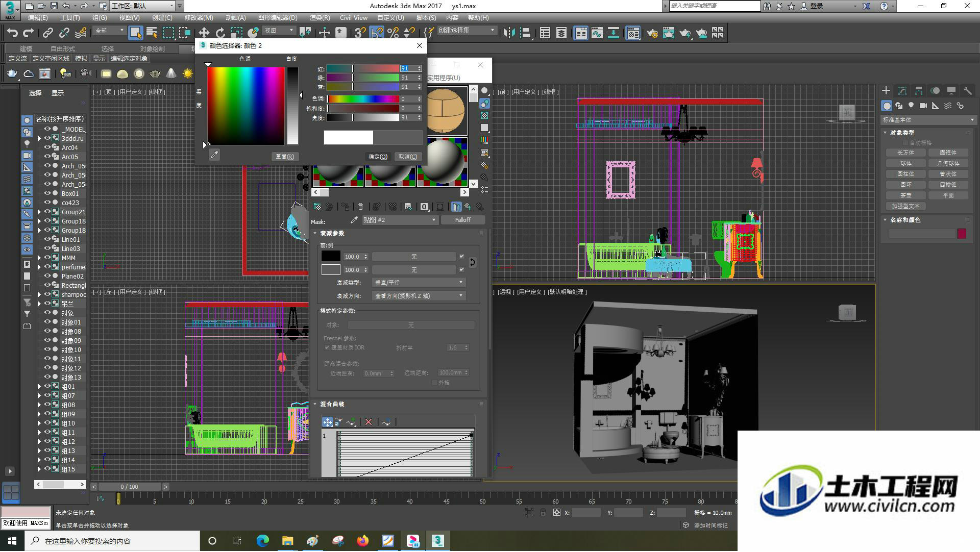Screen dimensions: 980x552
Task: Activate the Select and Rotate tool
Action: [220, 33]
